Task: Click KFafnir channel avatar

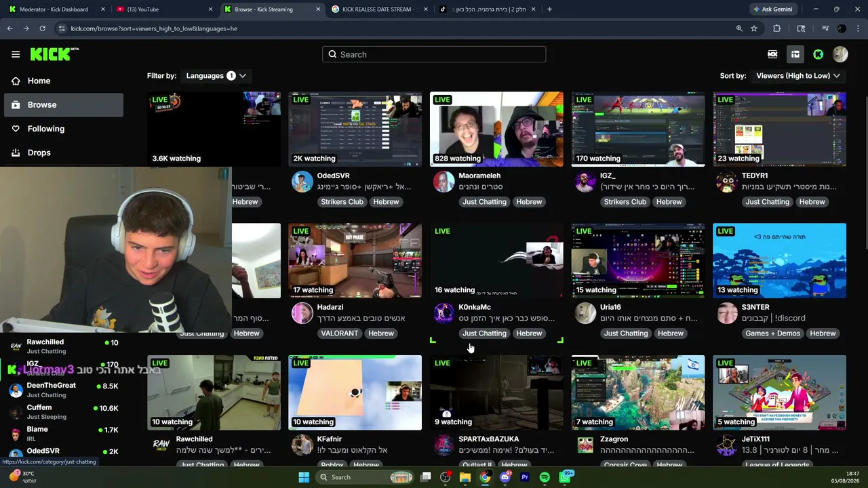Action: tap(302, 445)
